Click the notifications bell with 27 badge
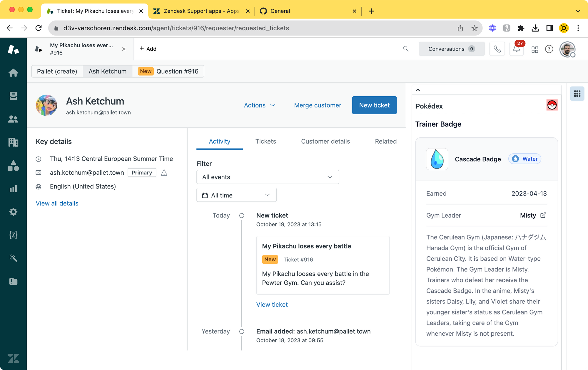Viewport: 588px width, 370px height. (x=516, y=49)
